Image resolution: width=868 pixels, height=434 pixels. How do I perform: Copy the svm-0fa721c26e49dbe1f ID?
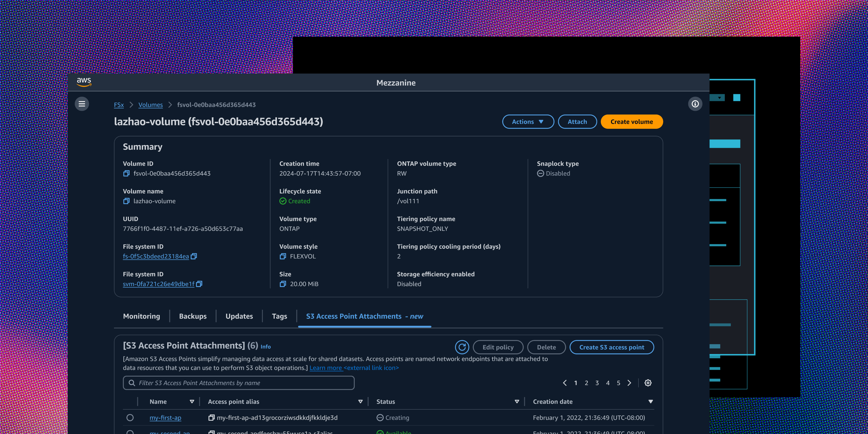pos(199,284)
